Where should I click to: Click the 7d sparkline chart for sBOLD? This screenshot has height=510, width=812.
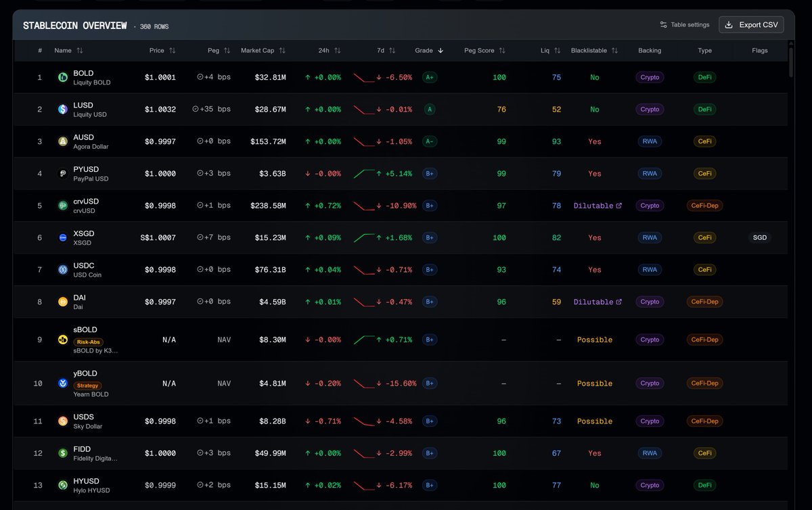364,340
